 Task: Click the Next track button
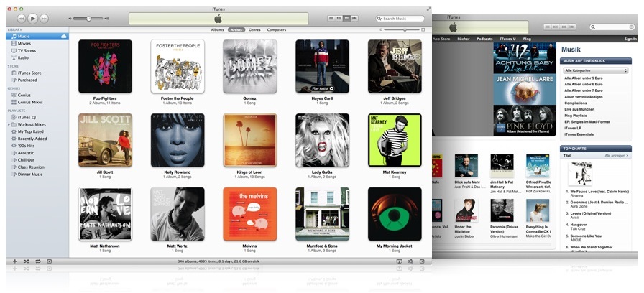click(44, 19)
